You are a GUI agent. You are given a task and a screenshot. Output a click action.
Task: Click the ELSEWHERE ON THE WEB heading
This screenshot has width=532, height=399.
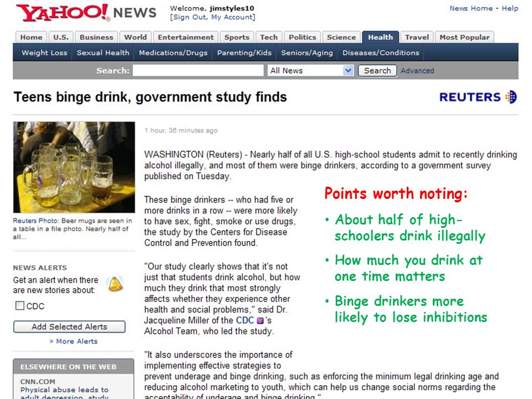(68, 367)
